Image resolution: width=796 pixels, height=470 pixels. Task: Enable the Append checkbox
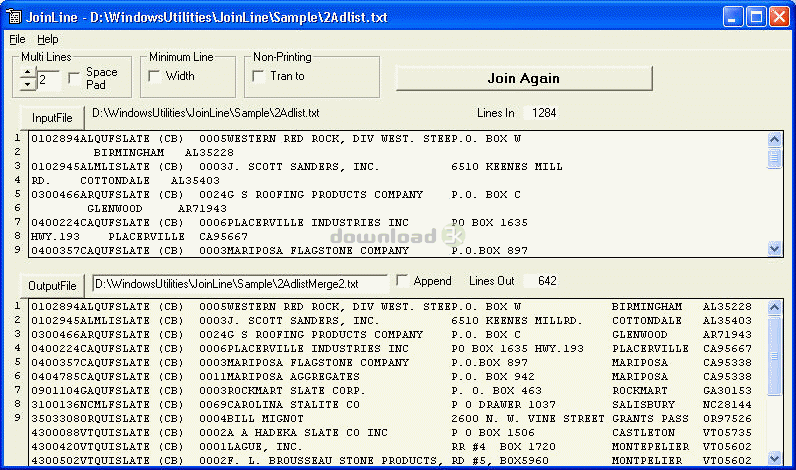[x=402, y=281]
